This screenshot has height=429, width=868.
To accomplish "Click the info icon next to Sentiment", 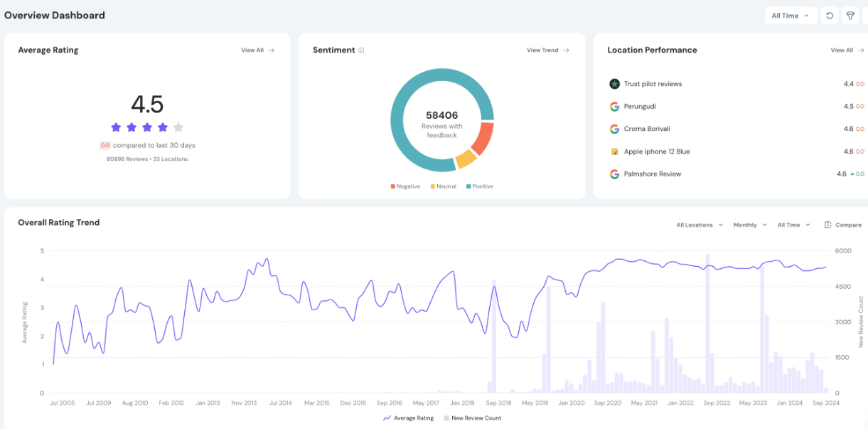I will (x=362, y=50).
